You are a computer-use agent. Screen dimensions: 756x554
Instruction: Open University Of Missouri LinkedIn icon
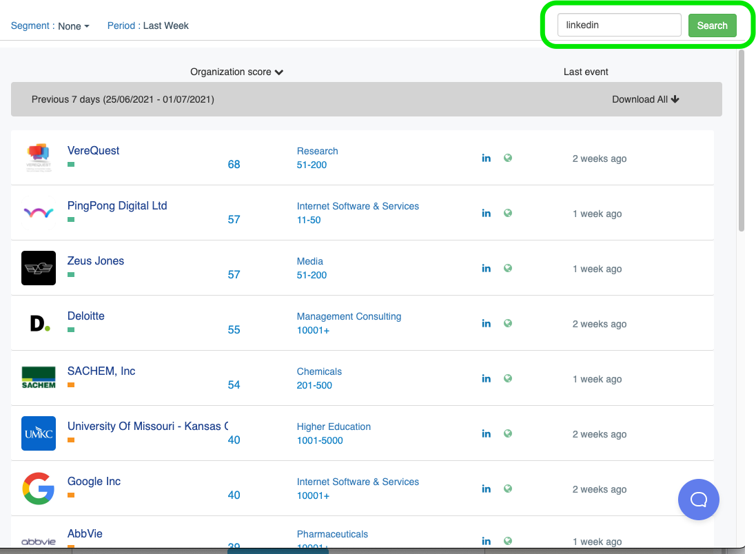(486, 433)
